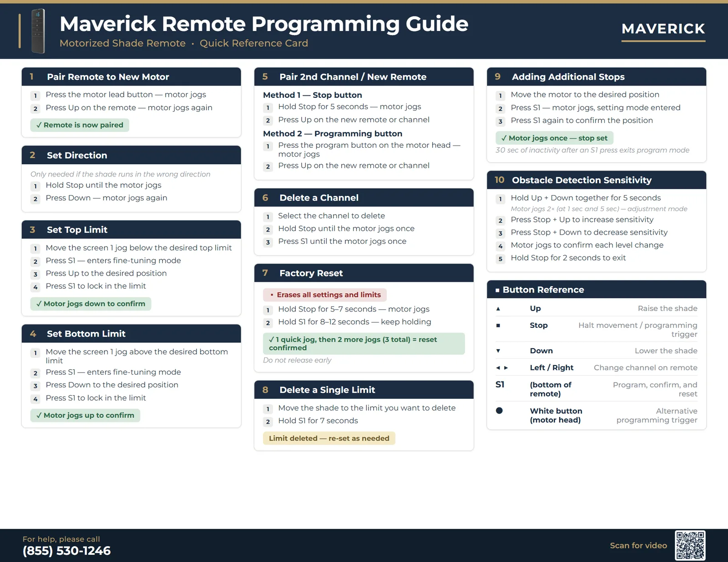The height and width of the screenshot is (562, 728).
Task: Click the Stop square icon in Button Reference
Action: (x=498, y=326)
